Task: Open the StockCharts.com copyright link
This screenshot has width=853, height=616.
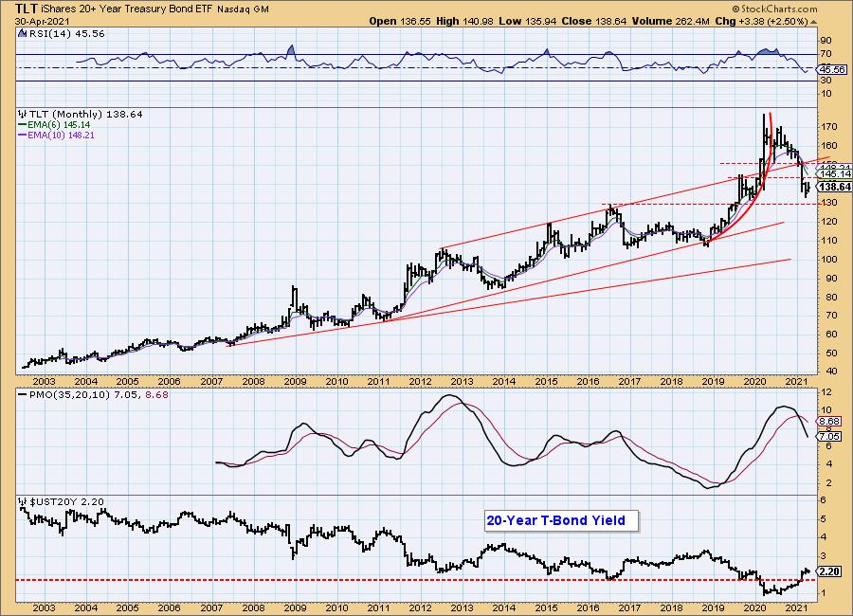Action: click(x=774, y=9)
